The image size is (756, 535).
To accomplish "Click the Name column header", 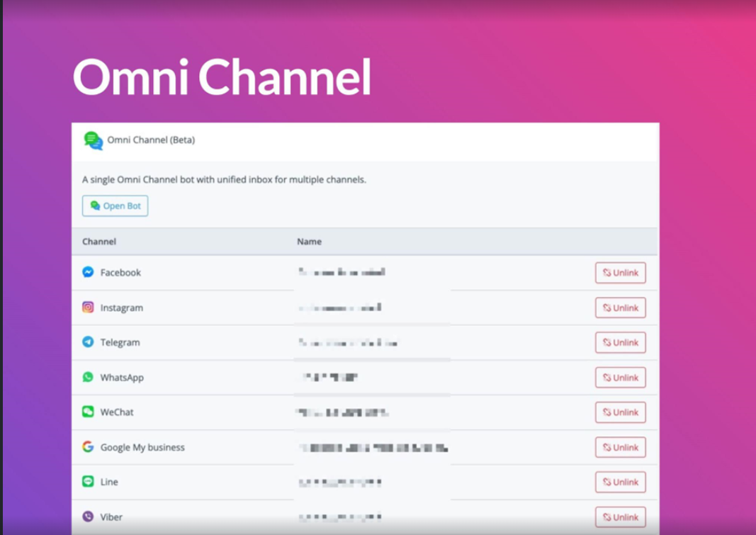I will tap(309, 242).
